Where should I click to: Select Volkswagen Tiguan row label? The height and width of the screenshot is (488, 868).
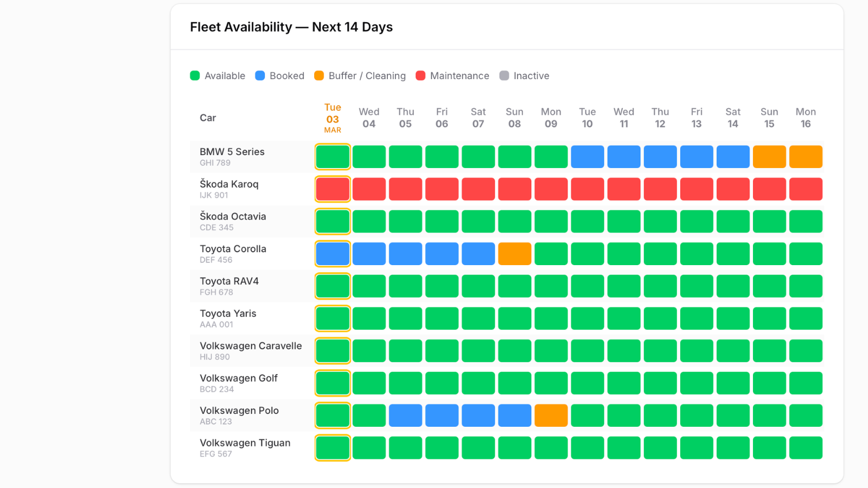(245, 448)
